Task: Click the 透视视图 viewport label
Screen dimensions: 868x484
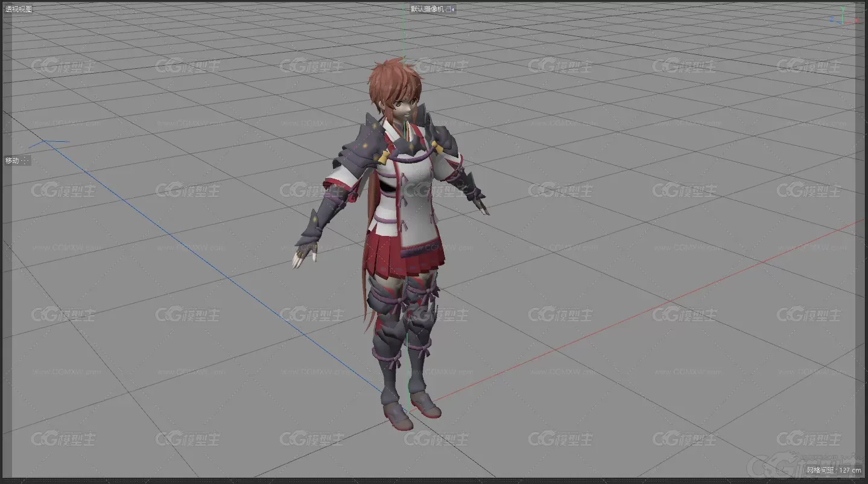Action: (x=19, y=9)
